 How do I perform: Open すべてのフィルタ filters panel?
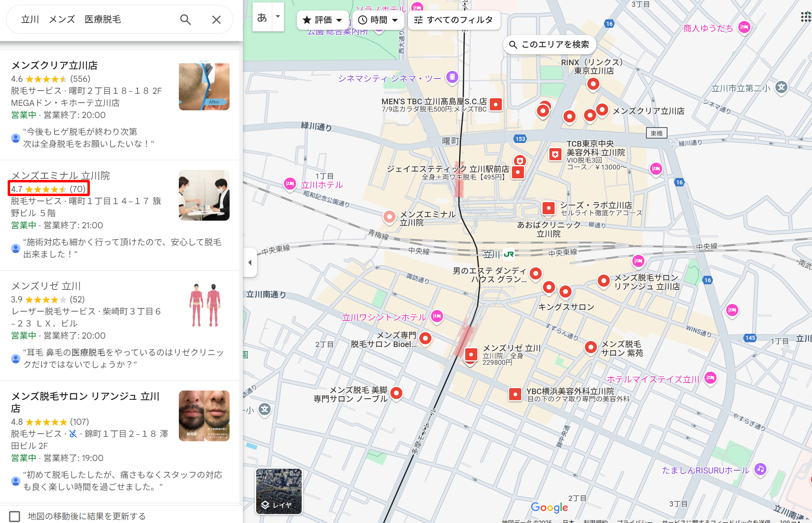[454, 20]
